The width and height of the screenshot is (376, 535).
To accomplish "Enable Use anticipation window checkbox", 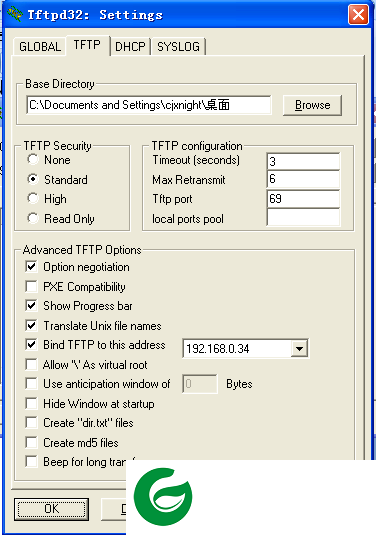I will pos(31,383).
